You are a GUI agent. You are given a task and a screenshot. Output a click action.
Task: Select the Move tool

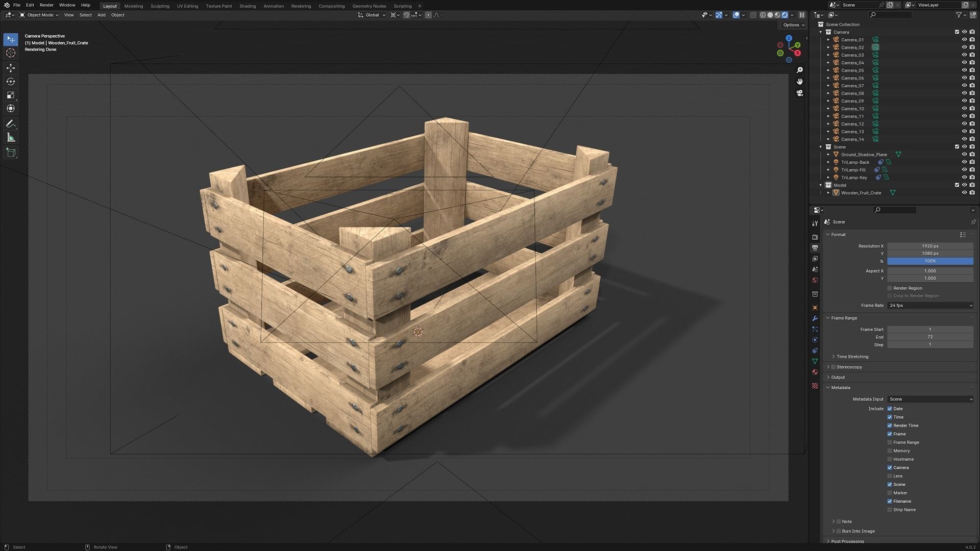pos(11,68)
